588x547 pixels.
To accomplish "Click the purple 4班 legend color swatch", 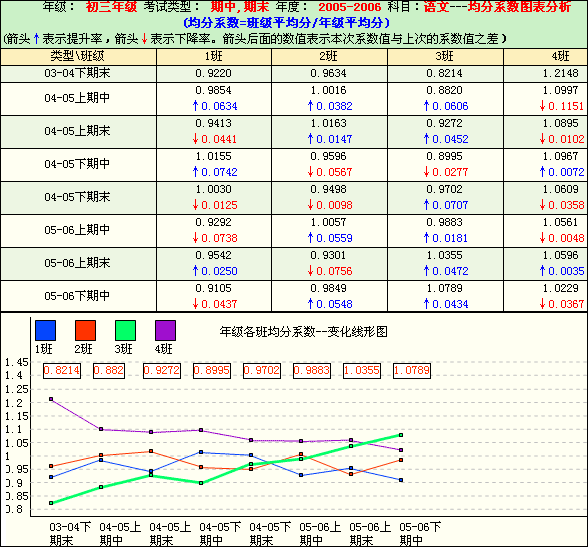I will (165, 330).
